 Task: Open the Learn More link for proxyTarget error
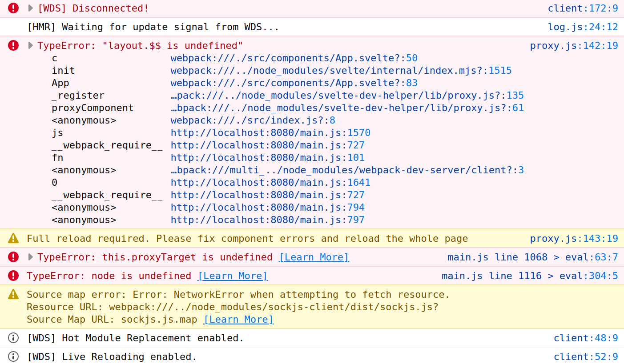point(314,257)
